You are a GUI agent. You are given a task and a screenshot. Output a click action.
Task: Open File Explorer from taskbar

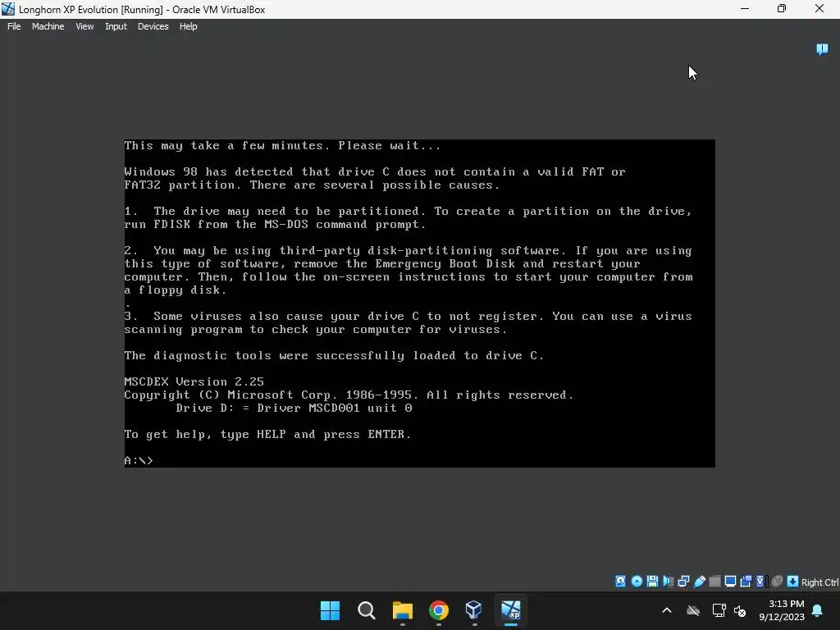pos(402,610)
